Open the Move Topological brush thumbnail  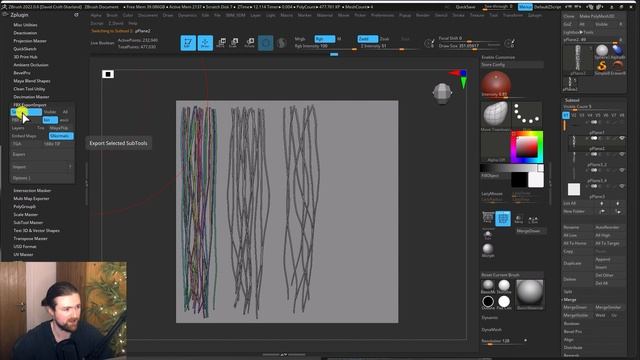(496, 116)
